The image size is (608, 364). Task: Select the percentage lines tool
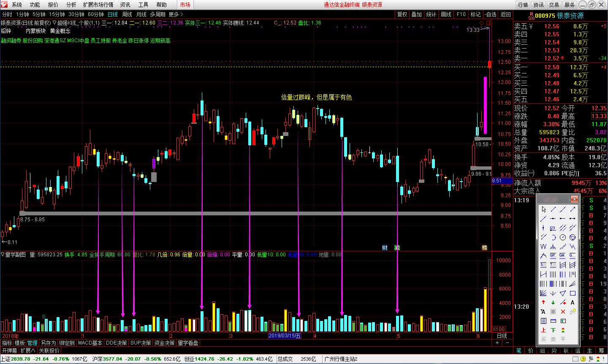543,265
